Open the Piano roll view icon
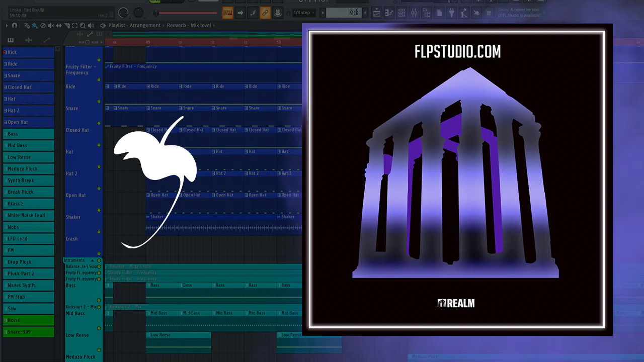 pyautogui.click(x=389, y=13)
